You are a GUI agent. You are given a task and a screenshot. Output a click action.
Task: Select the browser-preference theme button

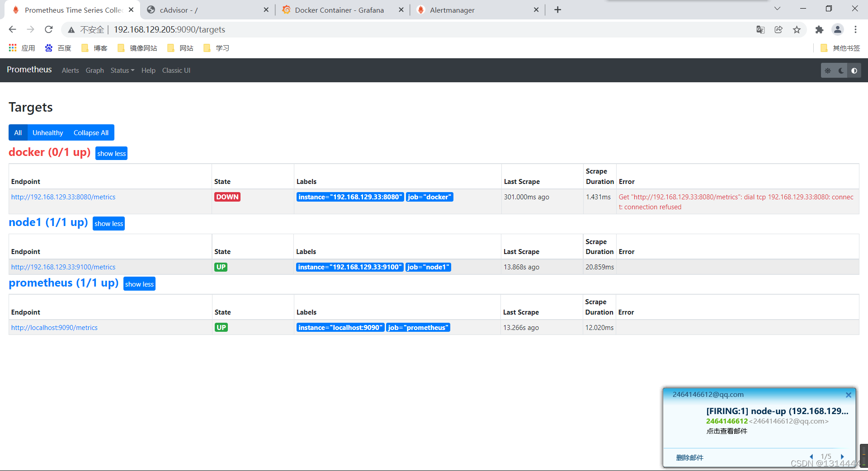pyautogui.click(x=854, y=71)
